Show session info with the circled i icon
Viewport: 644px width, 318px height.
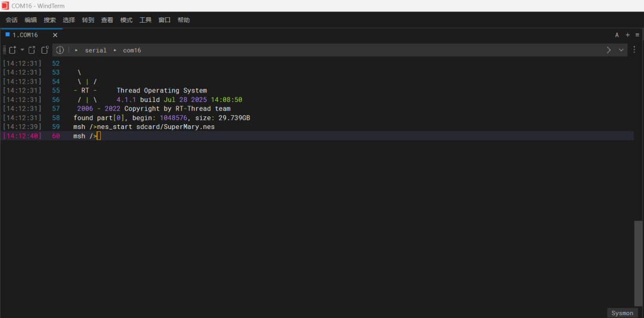60,50
